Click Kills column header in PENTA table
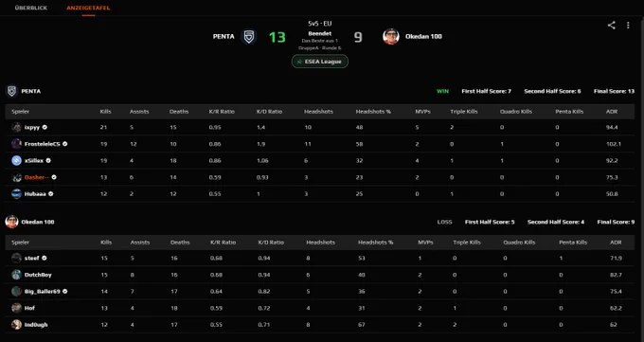644x342 pixels. tap(105, 112)
